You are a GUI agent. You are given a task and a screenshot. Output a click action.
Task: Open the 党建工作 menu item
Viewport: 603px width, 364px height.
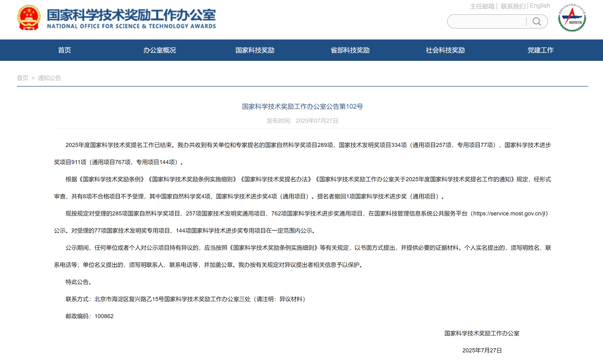pyautogui.click(x=540, y=50)
